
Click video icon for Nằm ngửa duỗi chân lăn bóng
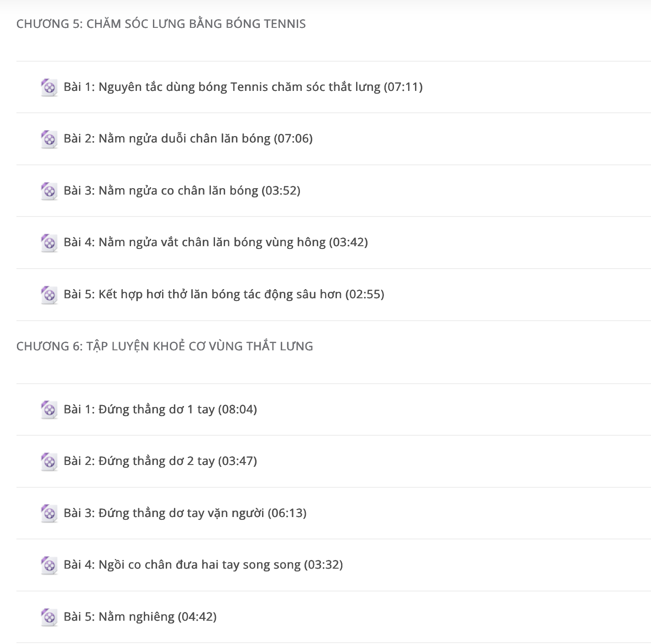point(49,139)
